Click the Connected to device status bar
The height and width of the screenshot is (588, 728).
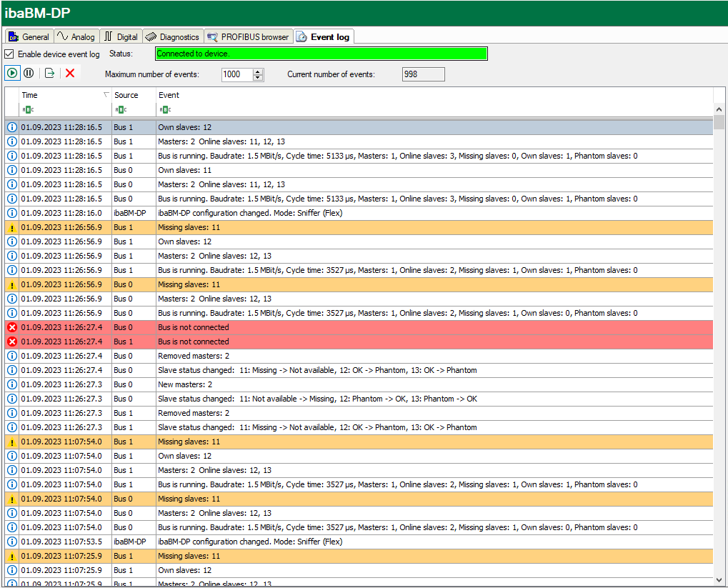pyautogui.click(x=321, y=54)
